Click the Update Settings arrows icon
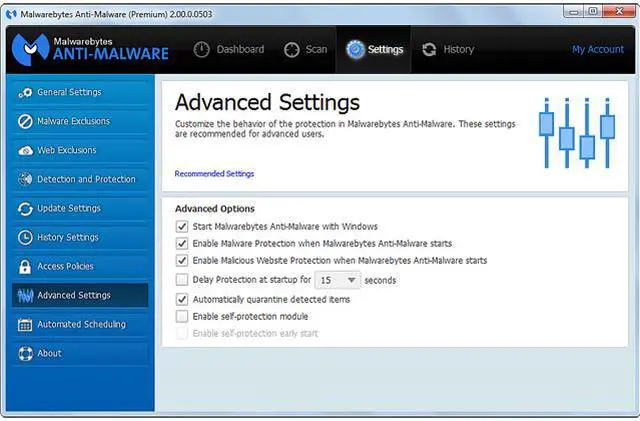Viewport: 640px width, 421px height. [x=25, y=208]
